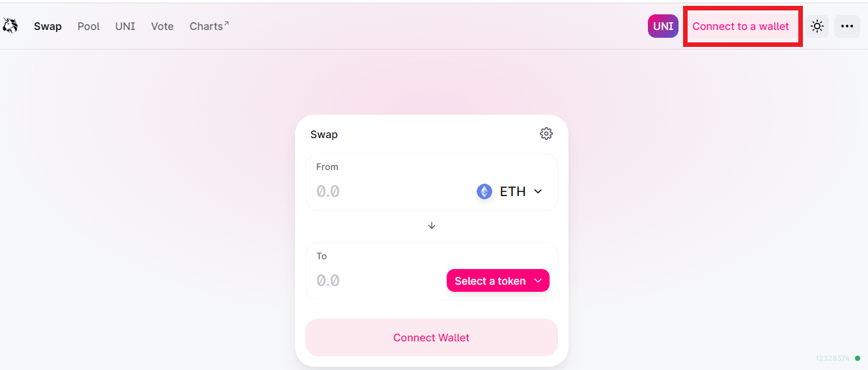Click the pink Connect Wallet button
This screenshot has height=370, width=868.
[432, 337]
